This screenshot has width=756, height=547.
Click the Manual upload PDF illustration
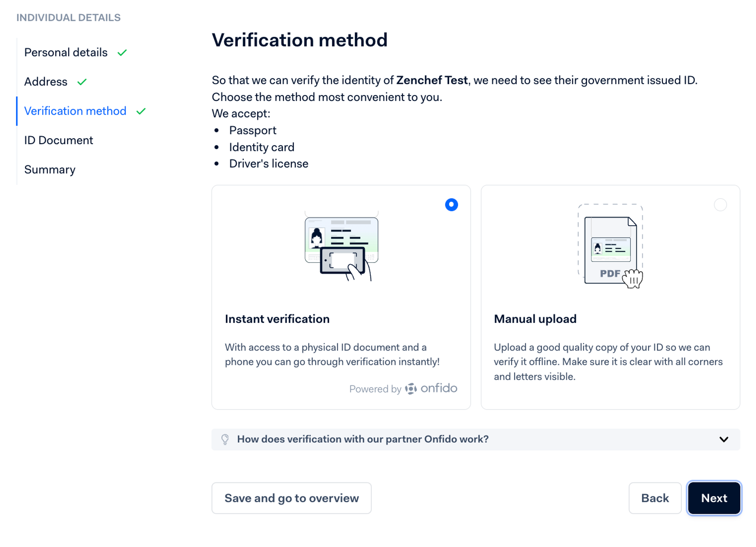tap(610, 247)
